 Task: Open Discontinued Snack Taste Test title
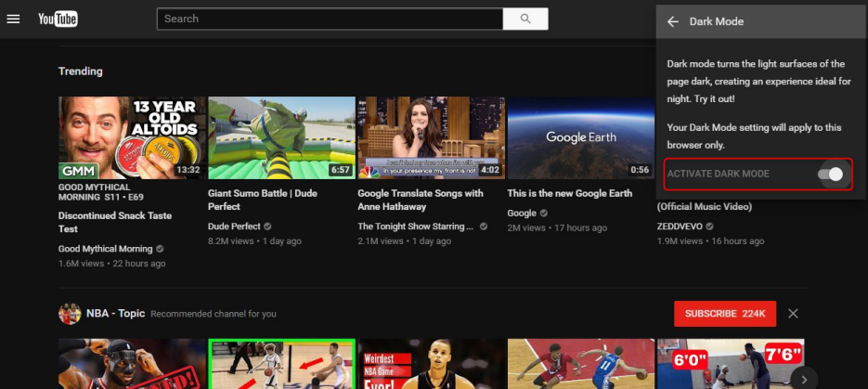(x=115, y=222)
